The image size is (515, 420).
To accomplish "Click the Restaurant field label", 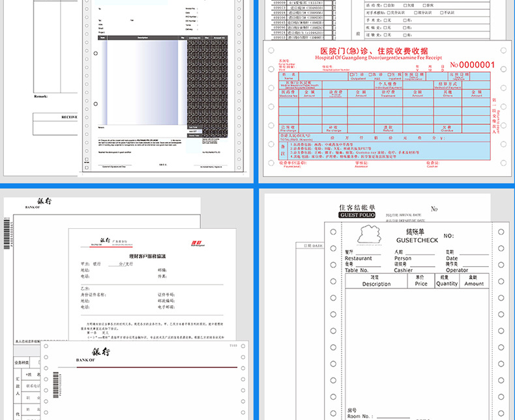I will 359,258.
